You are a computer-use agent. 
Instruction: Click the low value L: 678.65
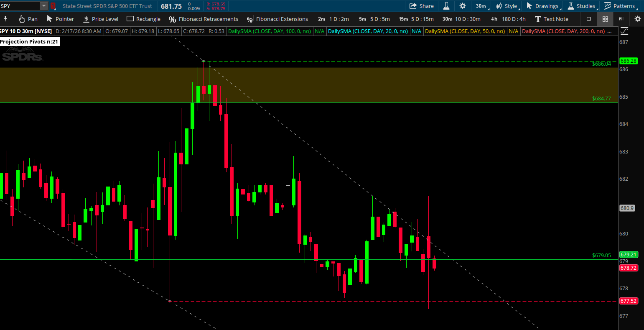(168, 31)
